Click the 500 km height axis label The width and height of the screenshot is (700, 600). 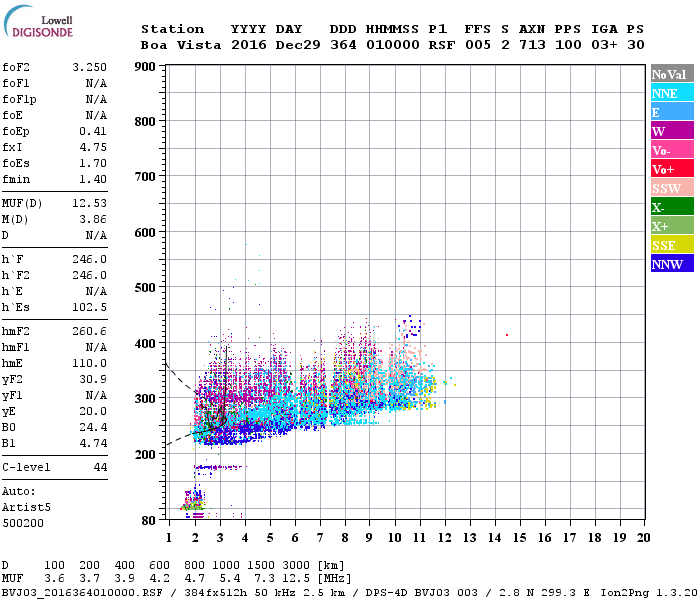point(145,288)
